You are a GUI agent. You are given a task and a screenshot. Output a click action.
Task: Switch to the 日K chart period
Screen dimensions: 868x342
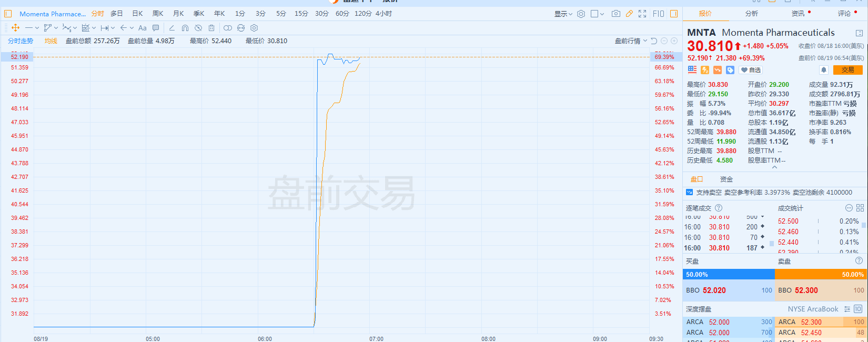[137, 14]
